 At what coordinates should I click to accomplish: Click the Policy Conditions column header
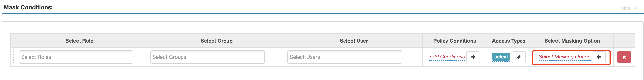click(455, 41)
